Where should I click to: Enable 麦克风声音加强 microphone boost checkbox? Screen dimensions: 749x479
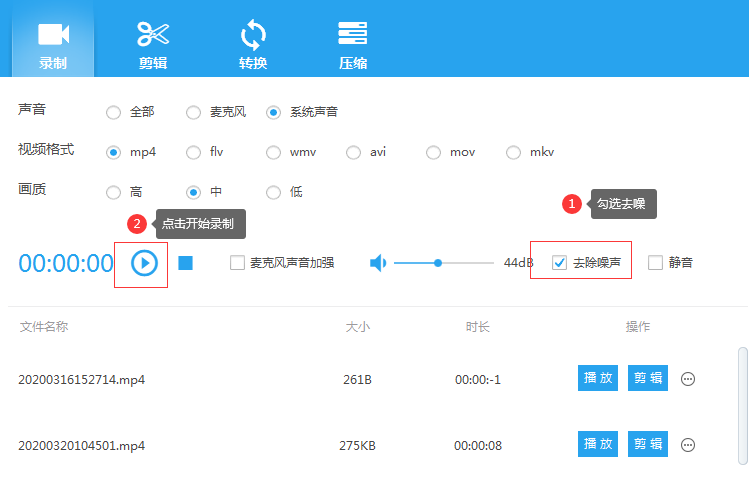click(237, 263)
